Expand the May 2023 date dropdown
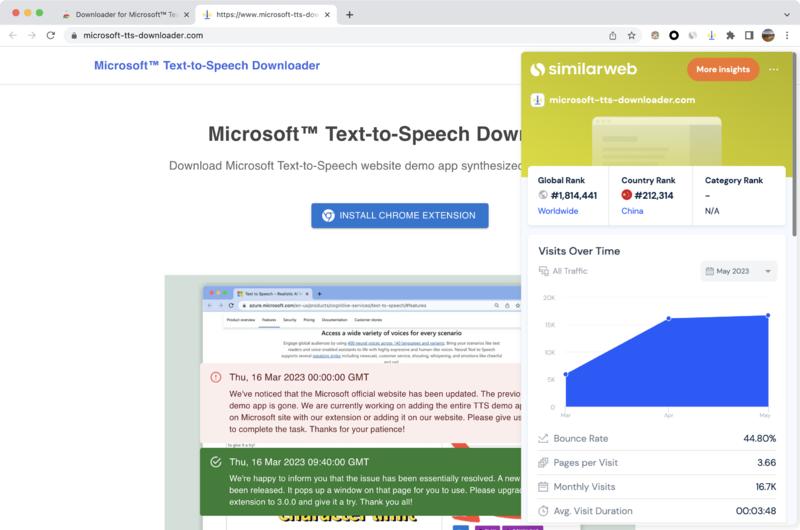The height and width of the screenshot is (530, 800). click(740, 271)
